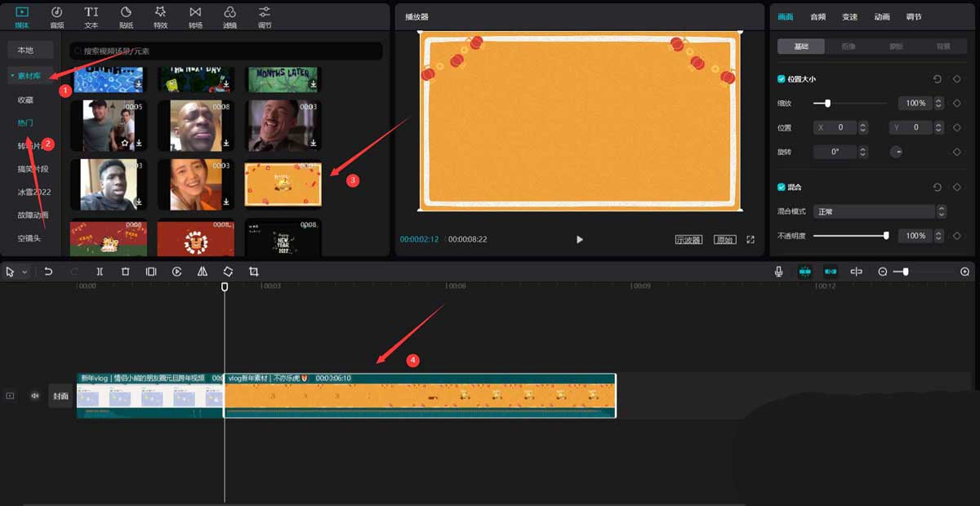Adjust the 缩放 scale slider
Image resolution: width=980 pixels, height=506 pixels.
click(850, 104)
